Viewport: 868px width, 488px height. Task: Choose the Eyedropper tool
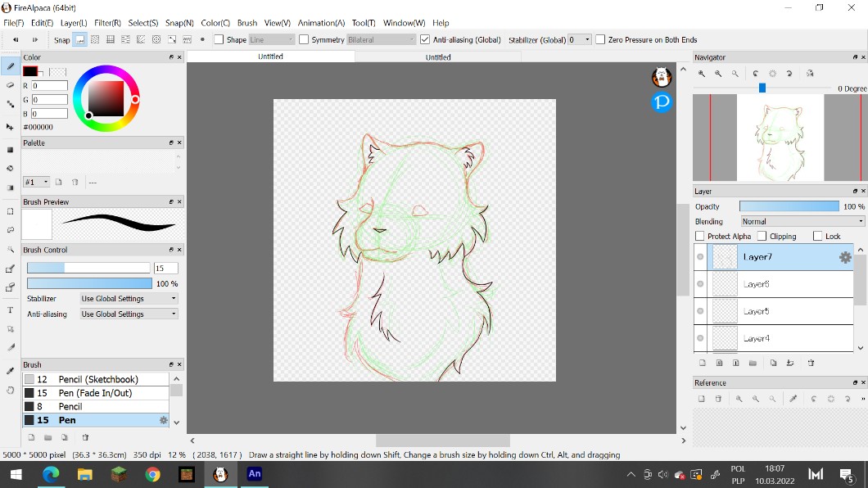click(10, 370)
